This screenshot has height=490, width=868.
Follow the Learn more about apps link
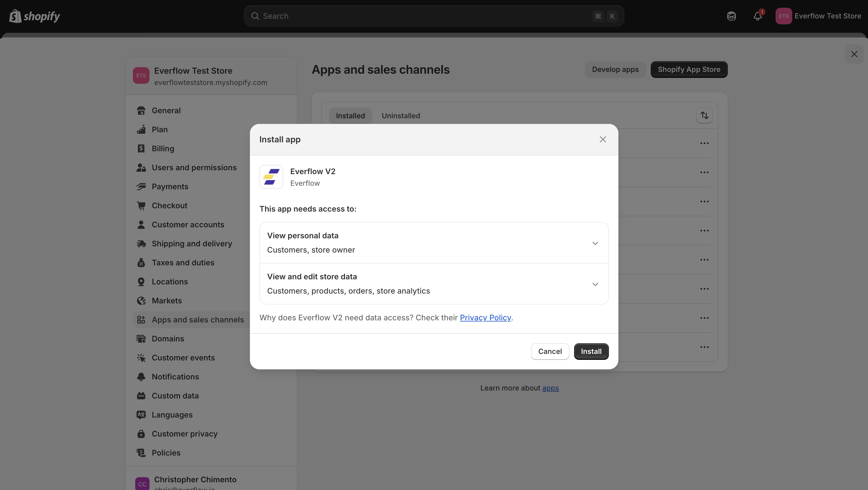550,388
